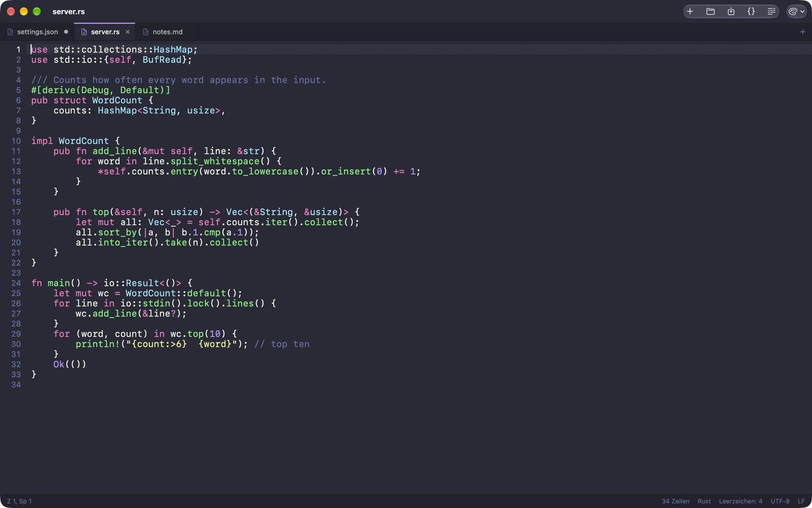This screenshot has height=508, width=812.
Task: Click the unsaved dot on settings.json tab
Action: 66,31
